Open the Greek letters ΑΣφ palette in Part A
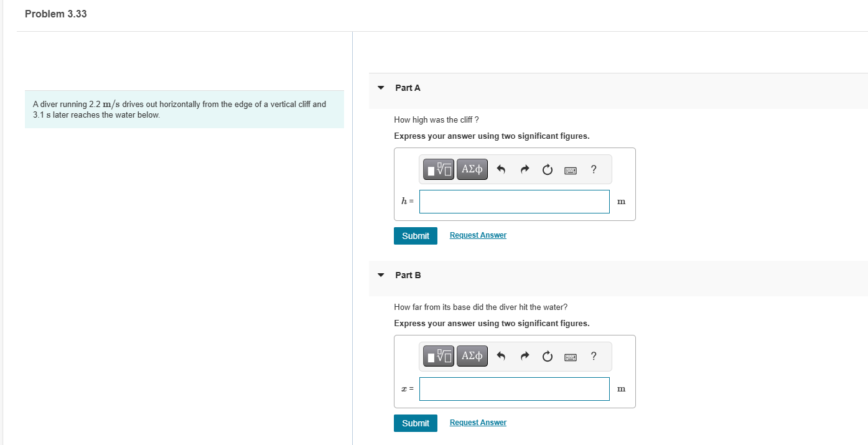The height and width of the screenshot is (445, 868). (472, 169)
